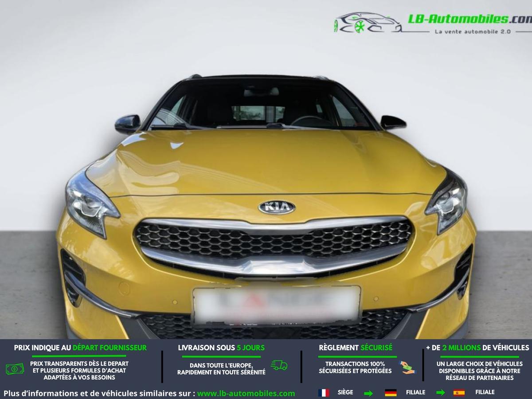Click the French flag icon
The image size is (532, 399).
(324, 393)
